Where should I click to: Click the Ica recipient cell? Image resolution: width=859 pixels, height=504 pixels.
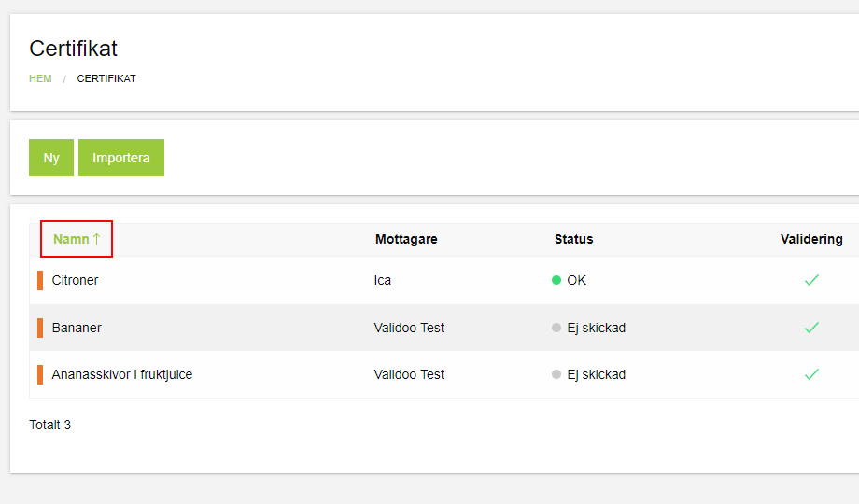(x=383, y=280)
